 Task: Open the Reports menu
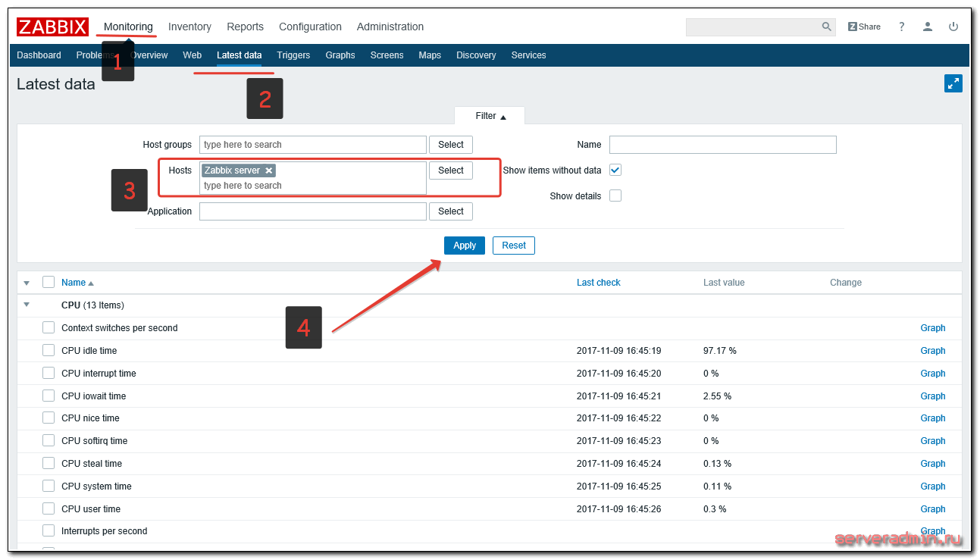click(246, 27)
